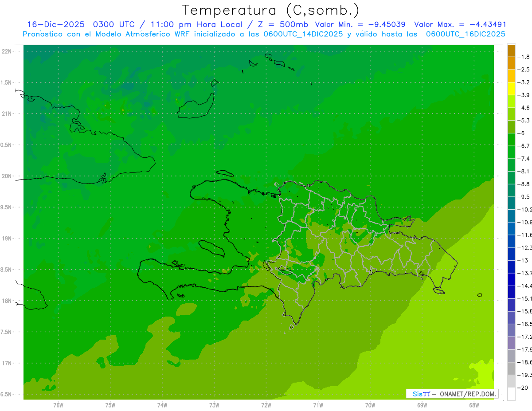The height and width of the screenshot is (411, 532).
Task: Click the '73W' longitude axis label
Action: click(x=214, y=405)
